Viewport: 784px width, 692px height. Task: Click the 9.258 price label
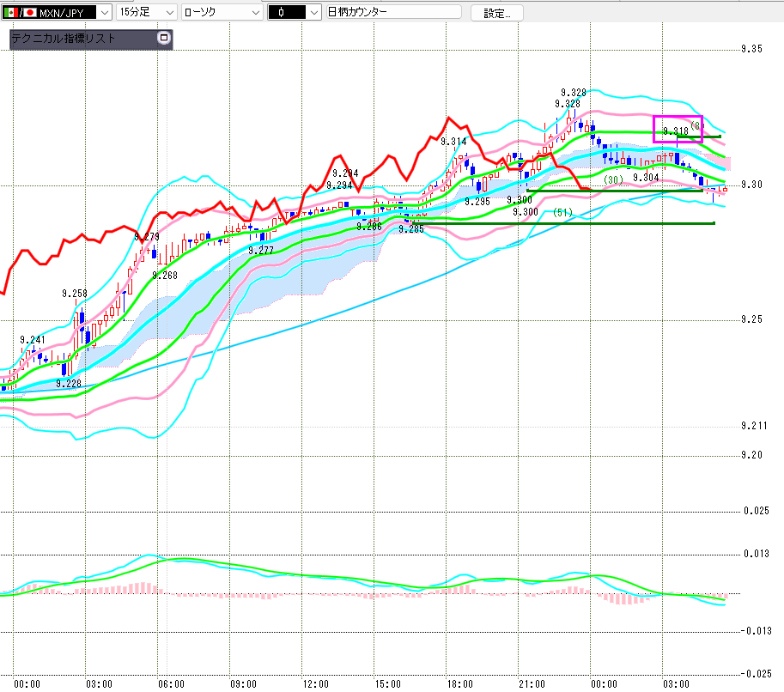[75, 294]
